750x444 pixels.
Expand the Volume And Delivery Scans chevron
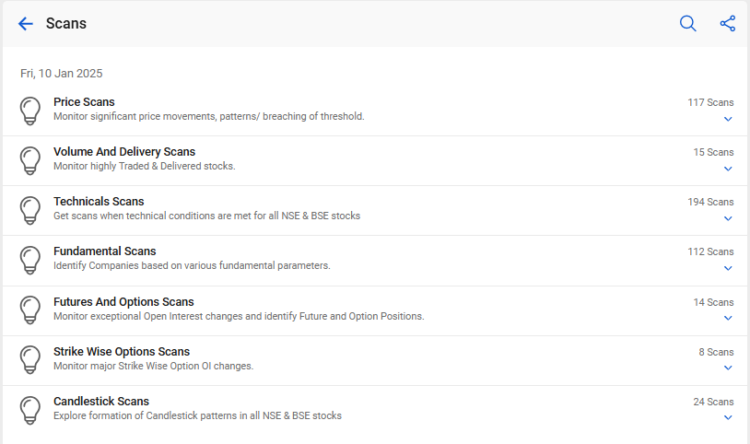tap(728, 169)
